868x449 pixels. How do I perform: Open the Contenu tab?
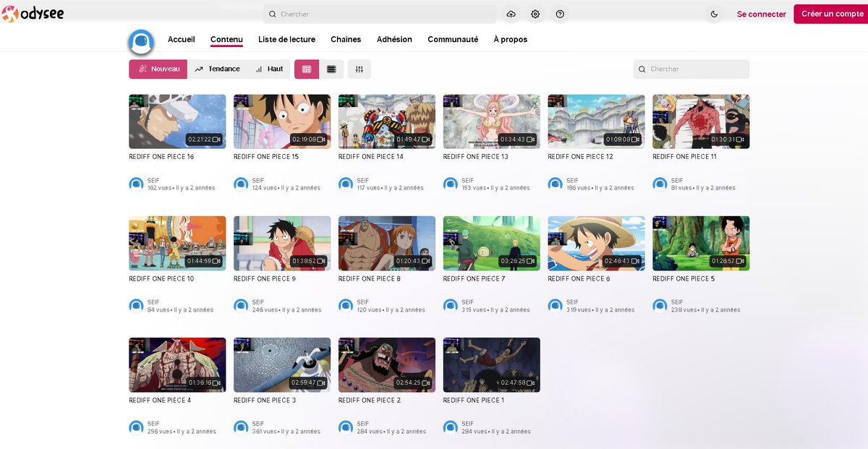click(x=226, y=40)
